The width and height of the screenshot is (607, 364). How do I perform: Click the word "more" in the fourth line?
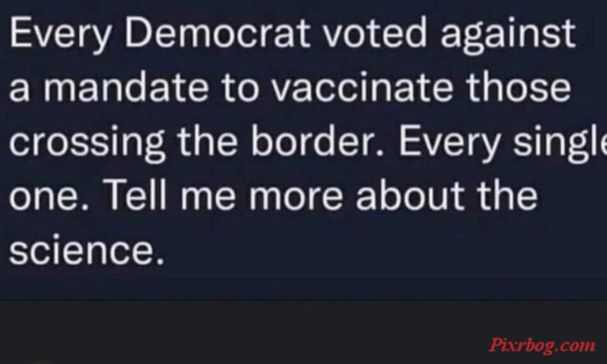(296, 196)
